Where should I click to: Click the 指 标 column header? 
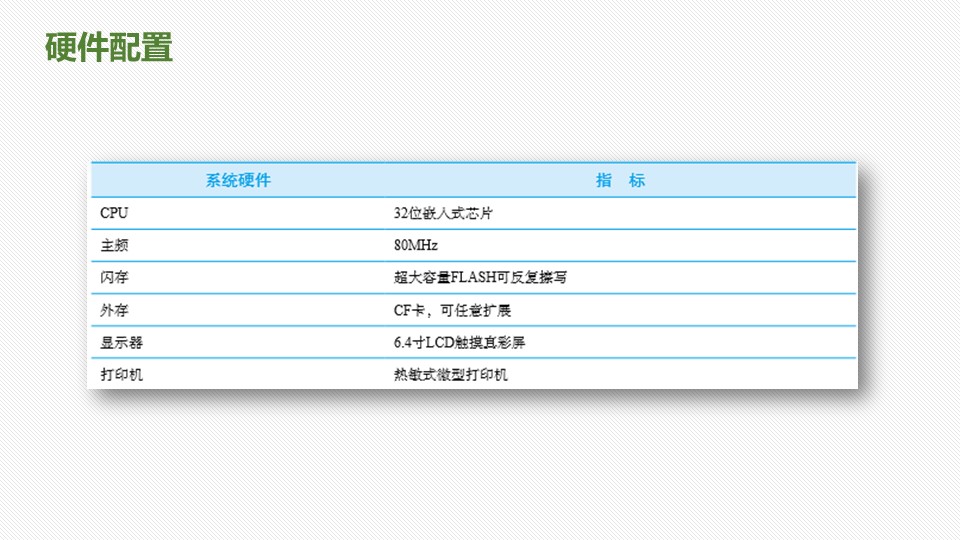tap(620, 180)
